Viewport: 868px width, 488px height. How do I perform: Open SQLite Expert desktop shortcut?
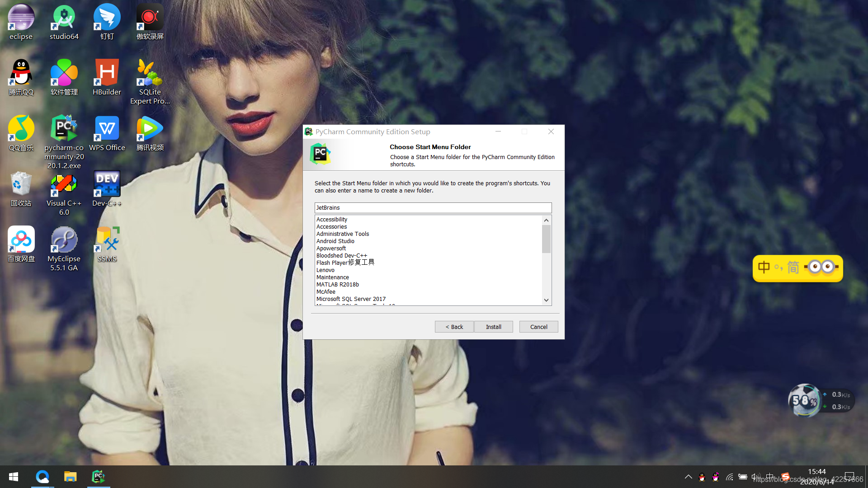pyautogui.click(x=150, y=81)
